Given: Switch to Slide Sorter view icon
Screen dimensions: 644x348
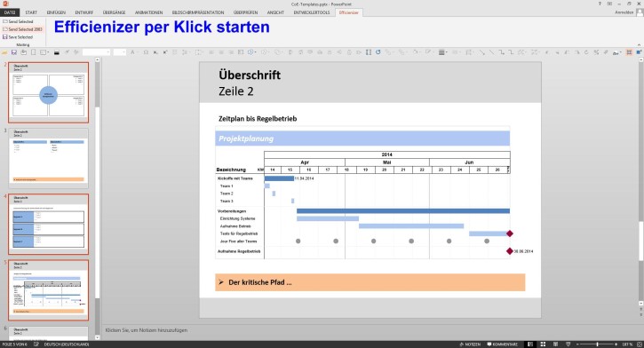Looking at the screenshot, I should click(x=543, y=344).
